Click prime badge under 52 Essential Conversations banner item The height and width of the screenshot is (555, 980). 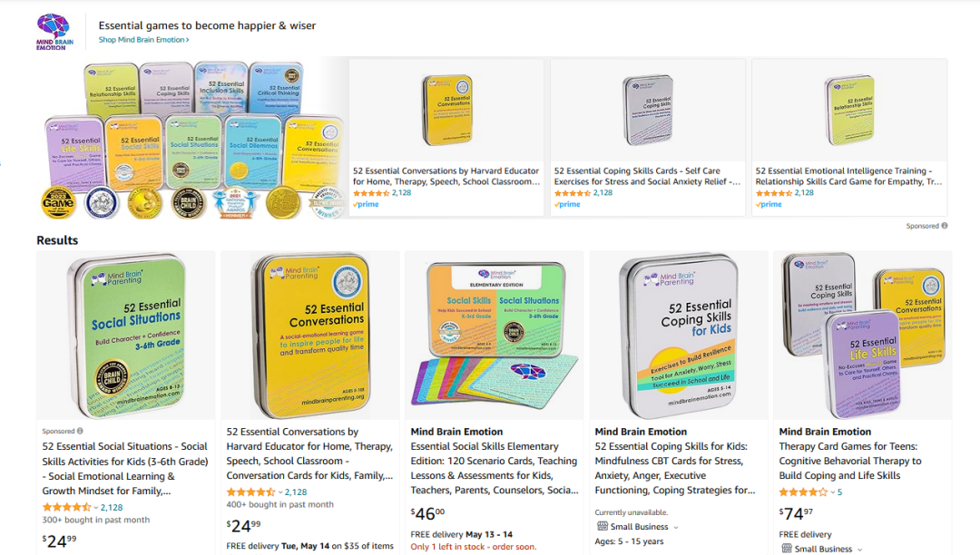pos(367,205)
